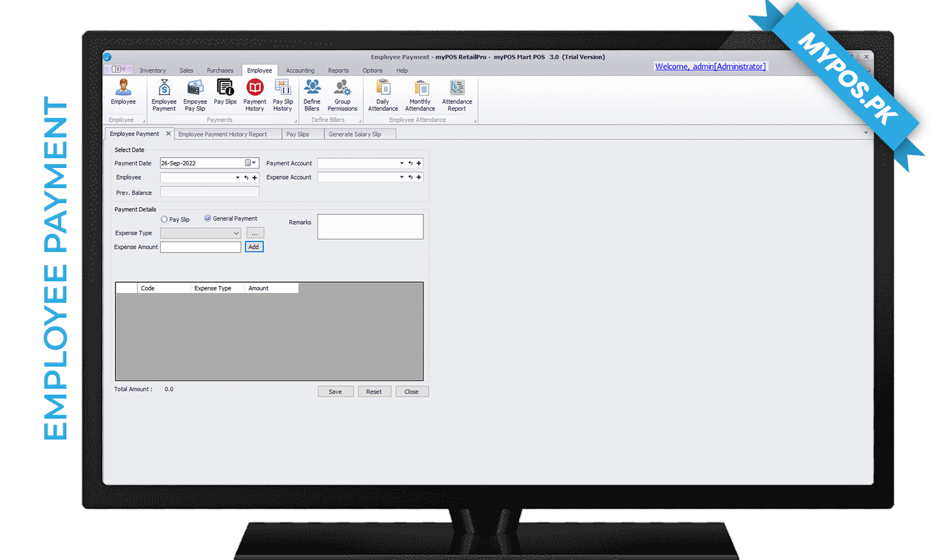Click the Monthly Attendance icon
The height and width of the screenshot is (560, 938).
(x=420, y=95)
